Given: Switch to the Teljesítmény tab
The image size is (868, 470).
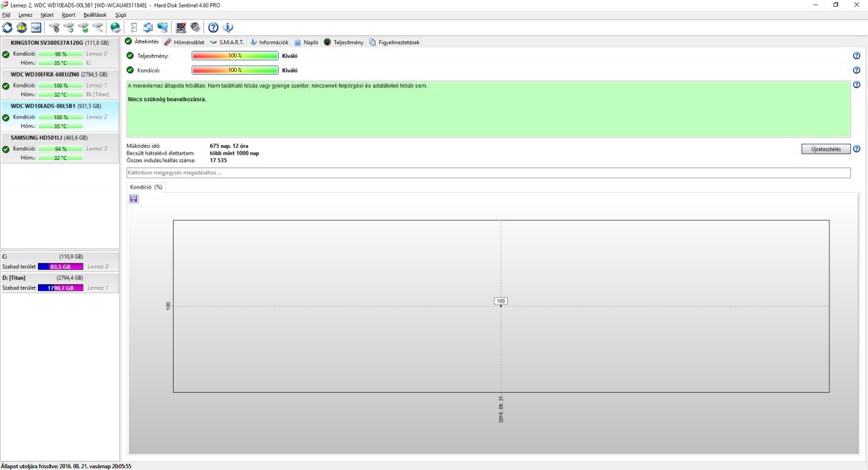Looking at the screenshot, I should click(x=344, y=42).
